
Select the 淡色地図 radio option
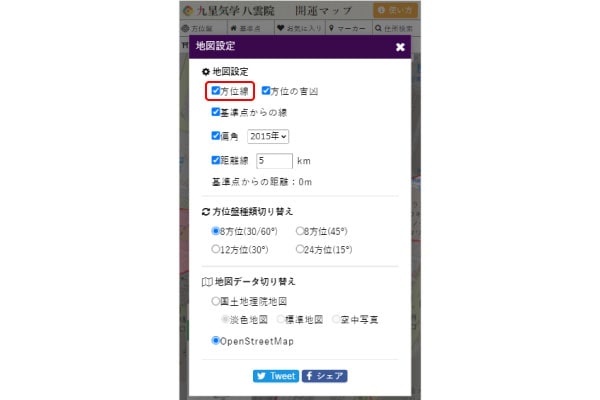[225, 319]
